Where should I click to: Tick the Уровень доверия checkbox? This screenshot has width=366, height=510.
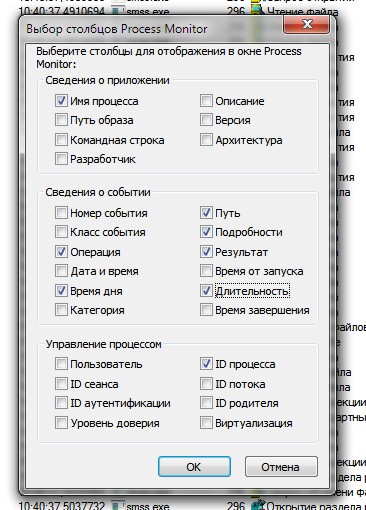pos(61,422)
